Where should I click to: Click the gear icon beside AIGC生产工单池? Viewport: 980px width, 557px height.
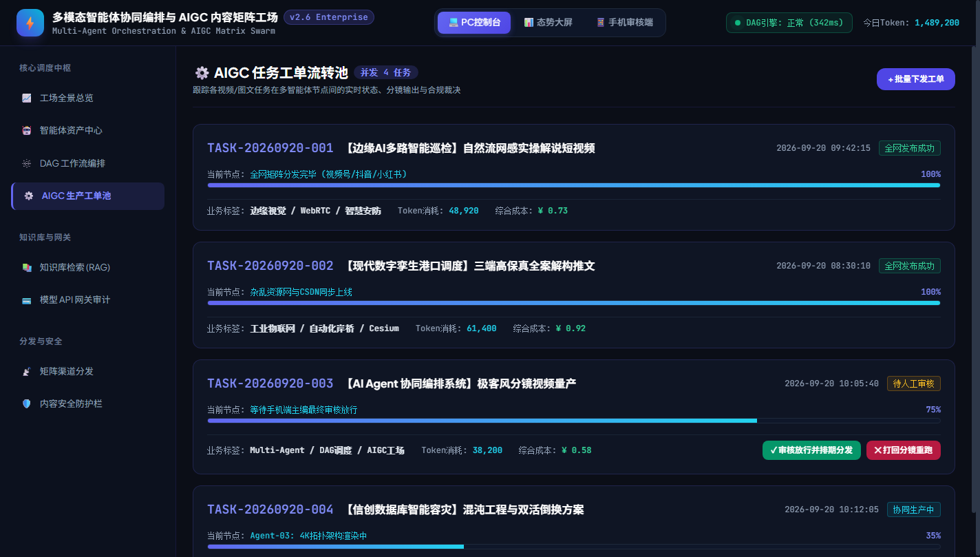click(x=29, y=196)
